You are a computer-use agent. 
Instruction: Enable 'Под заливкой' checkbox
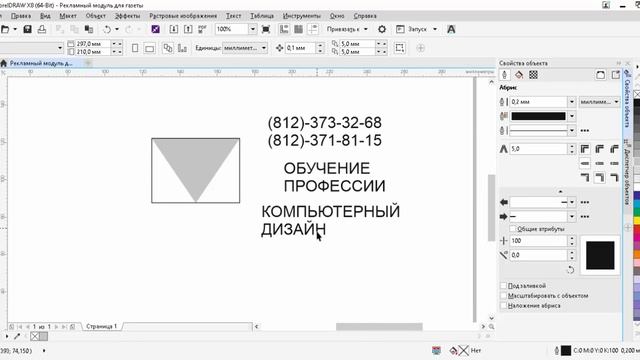503,286
